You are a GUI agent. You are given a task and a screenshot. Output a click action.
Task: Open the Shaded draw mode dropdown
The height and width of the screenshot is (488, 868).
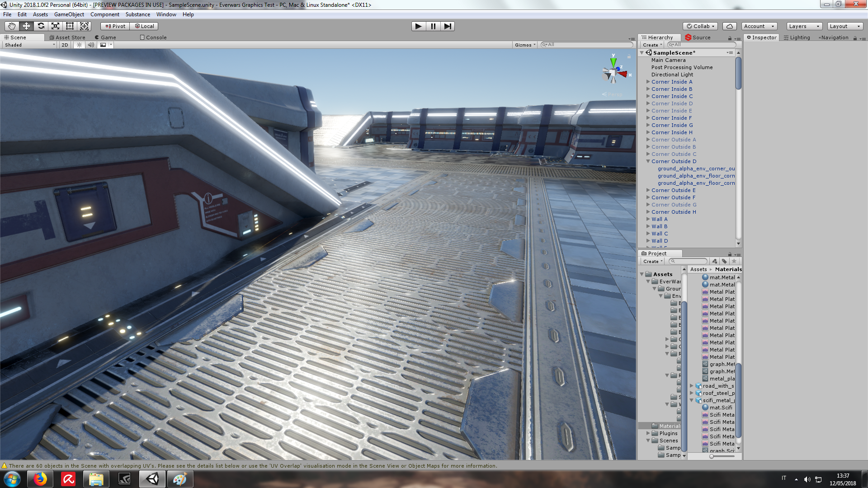pos(30,45)
